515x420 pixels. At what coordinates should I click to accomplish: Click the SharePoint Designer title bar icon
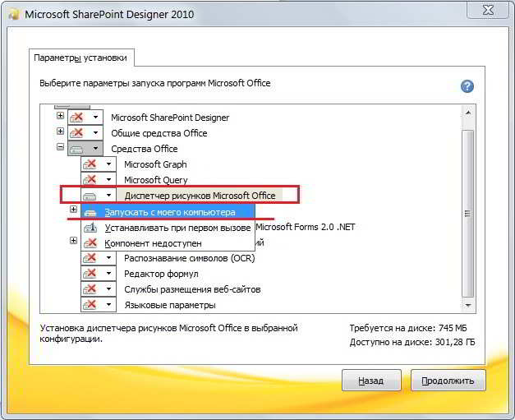[13, 14]
